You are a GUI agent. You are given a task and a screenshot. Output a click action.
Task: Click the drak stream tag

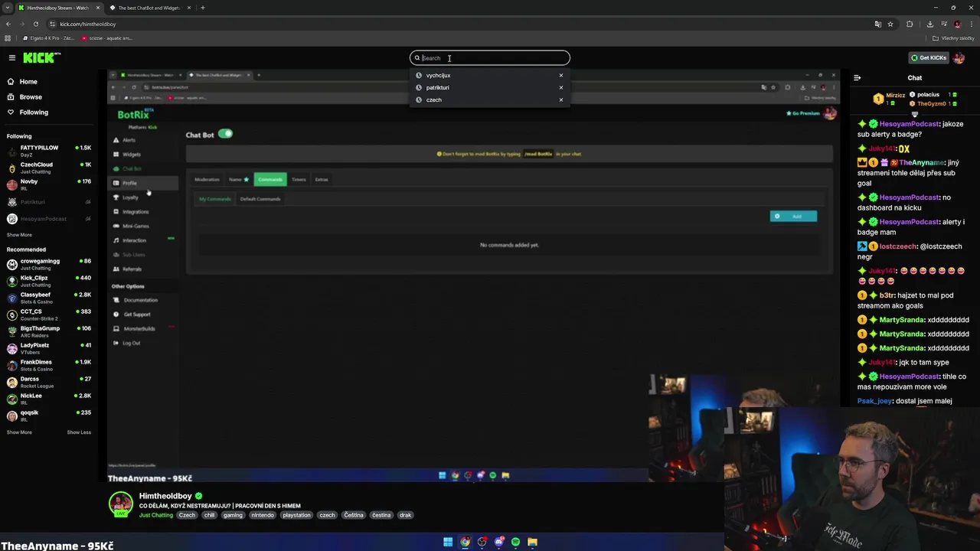(405, 515)
